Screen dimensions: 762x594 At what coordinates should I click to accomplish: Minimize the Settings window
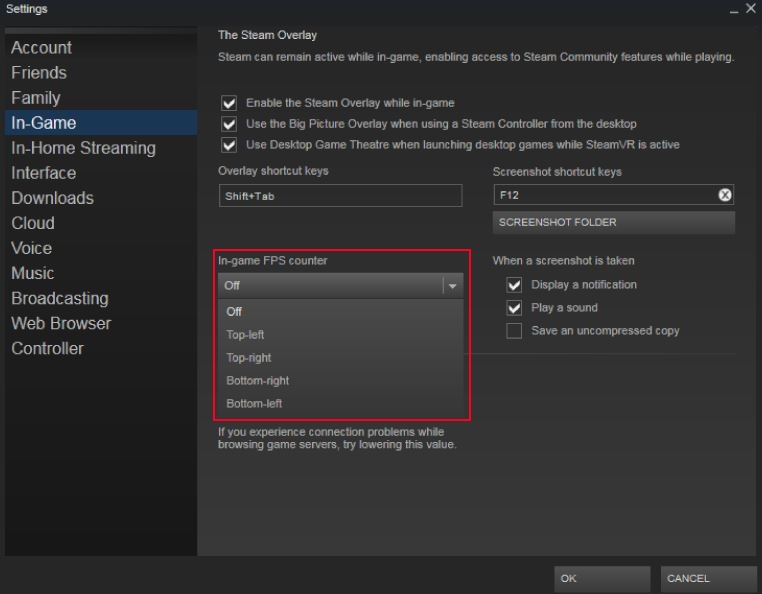(734, 10)
